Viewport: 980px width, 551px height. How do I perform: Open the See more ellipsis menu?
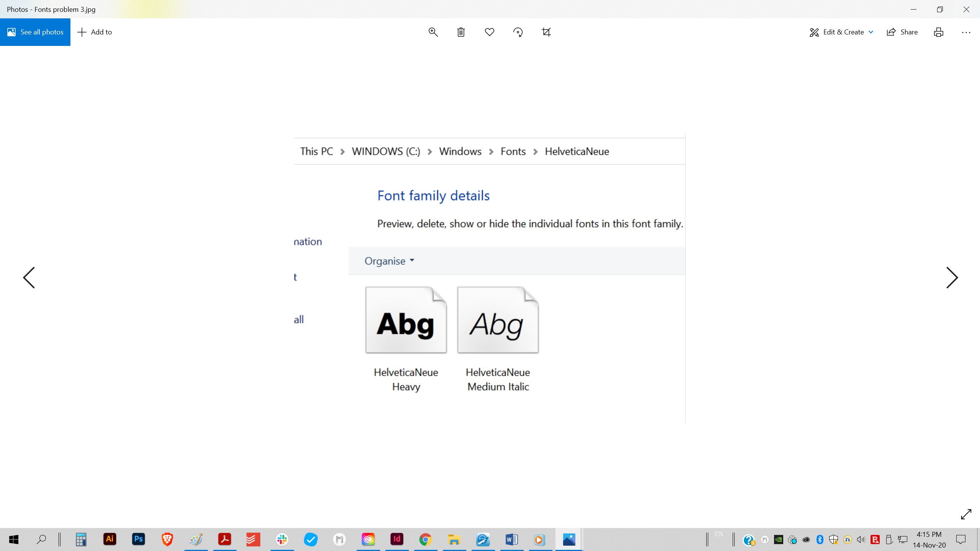coord(966,33)
